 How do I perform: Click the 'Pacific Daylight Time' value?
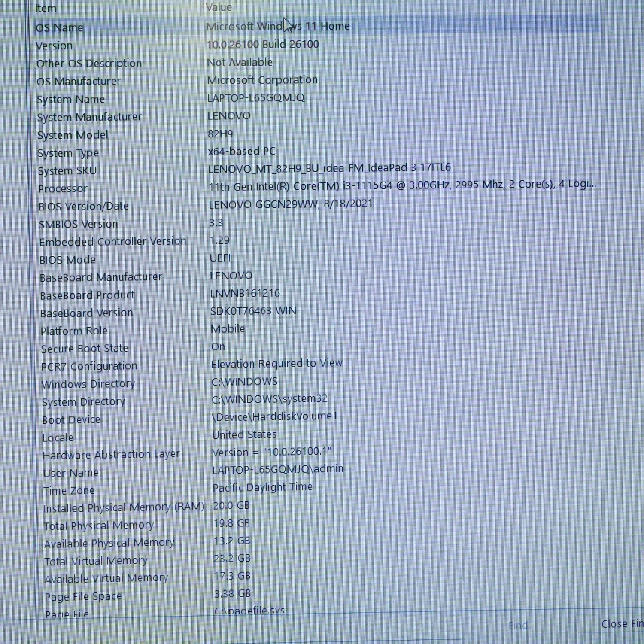[x=263, y=487]
